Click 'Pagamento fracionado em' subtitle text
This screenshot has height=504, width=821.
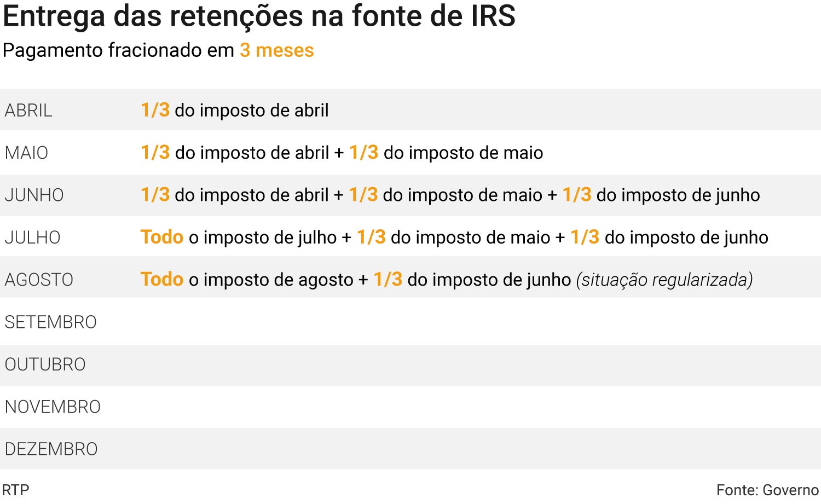tap(118, 50)
